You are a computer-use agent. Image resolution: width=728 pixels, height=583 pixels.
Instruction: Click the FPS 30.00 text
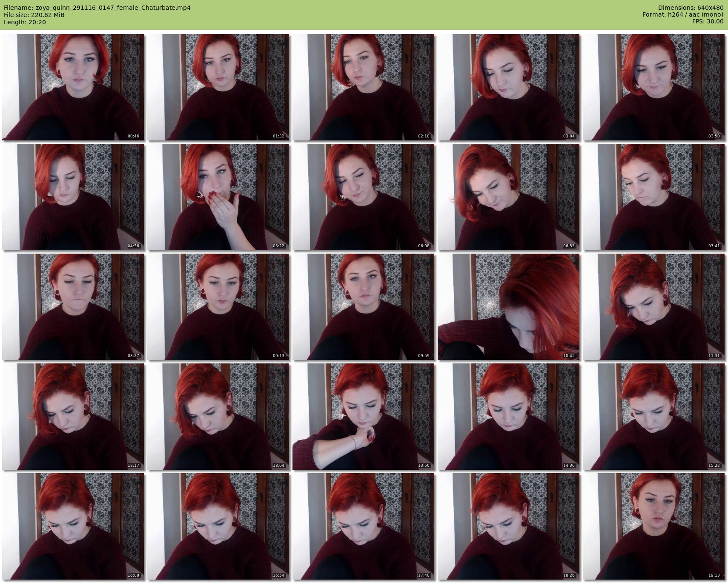coord(708,22)
